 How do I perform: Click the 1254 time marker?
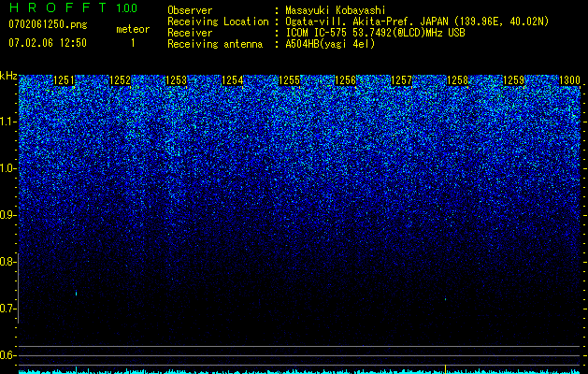tap(233, 80)
